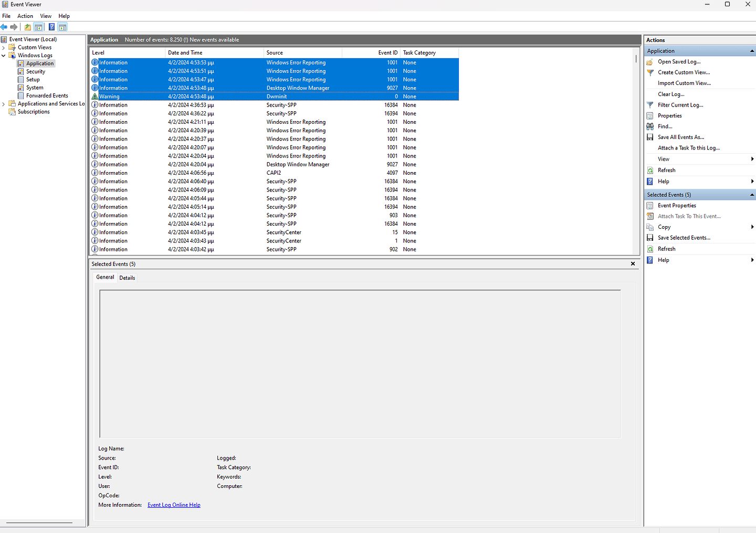Click the Refresh icon under Application actions
The image size is (756, 533).
650,170
